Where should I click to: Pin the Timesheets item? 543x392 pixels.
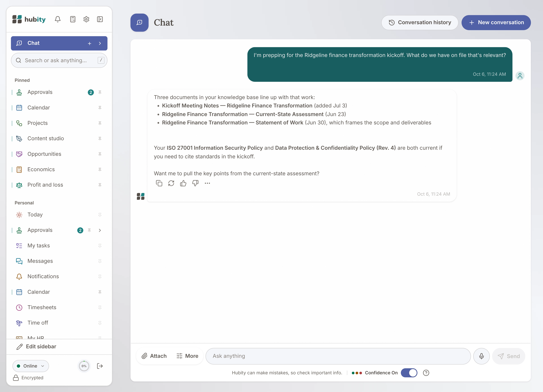[x=100, y=307]
